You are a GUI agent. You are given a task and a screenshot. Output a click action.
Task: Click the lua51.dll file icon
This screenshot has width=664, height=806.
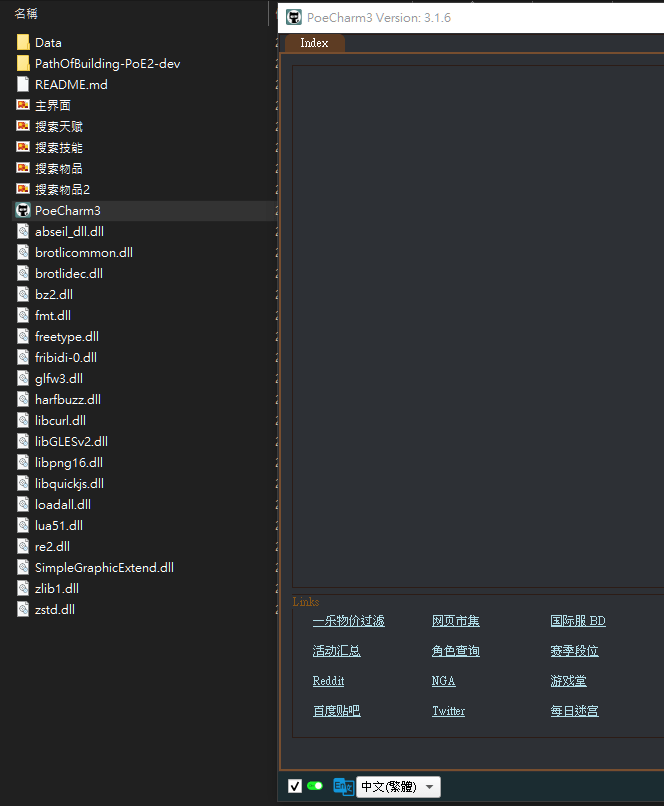click(x=23, y=525)
